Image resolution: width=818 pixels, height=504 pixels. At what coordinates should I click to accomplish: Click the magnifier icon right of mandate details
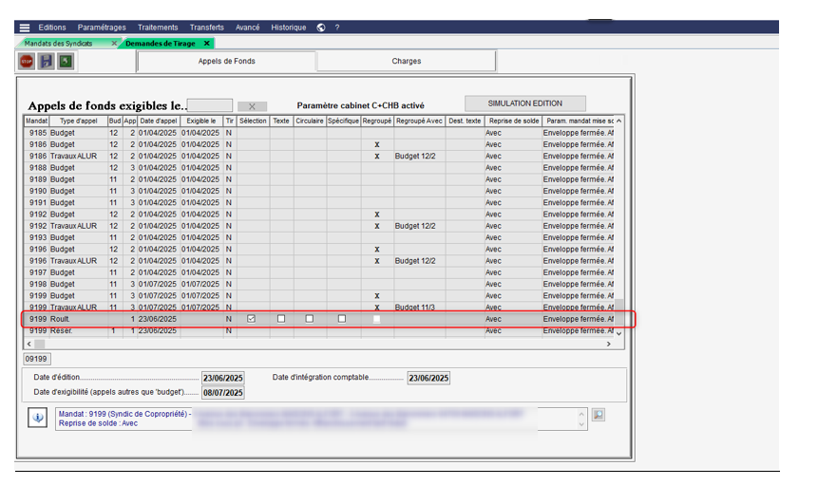(599, 415)
